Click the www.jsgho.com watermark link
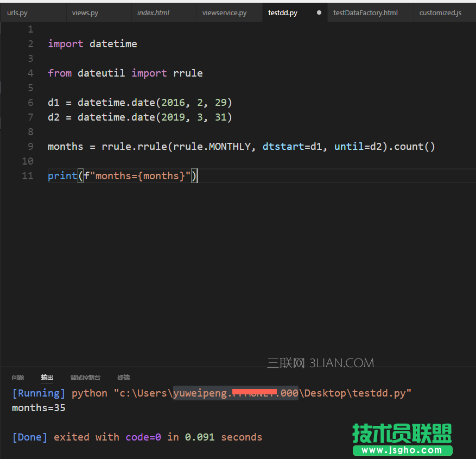Image resolution: width=476 pixels, height=459 pixels. 402,450
